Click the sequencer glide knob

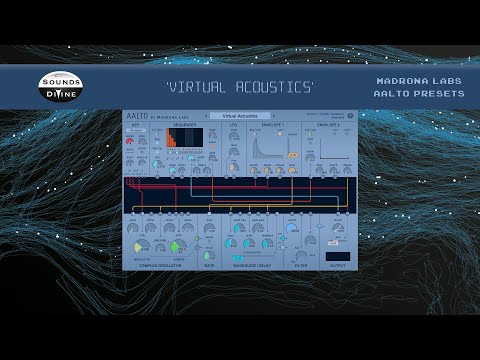212,158
